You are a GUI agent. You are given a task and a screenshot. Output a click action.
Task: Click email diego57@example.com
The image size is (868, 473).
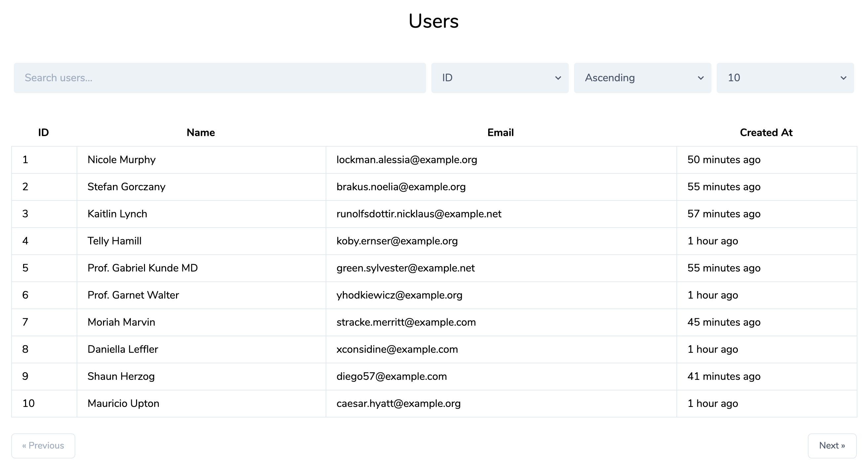pos(391,376)
